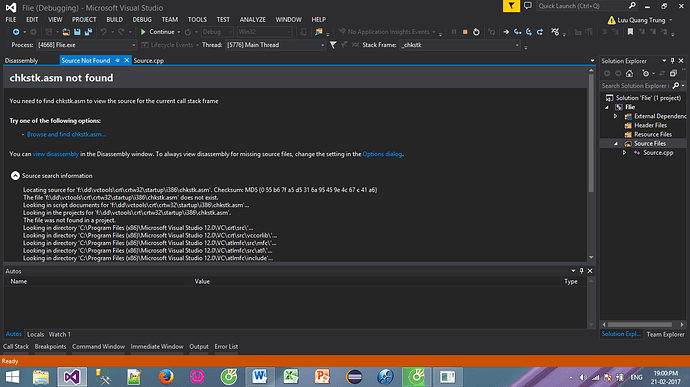Switch to the Source.cpp document tab
Screen dimensions: 690x387
pos(149,61)
